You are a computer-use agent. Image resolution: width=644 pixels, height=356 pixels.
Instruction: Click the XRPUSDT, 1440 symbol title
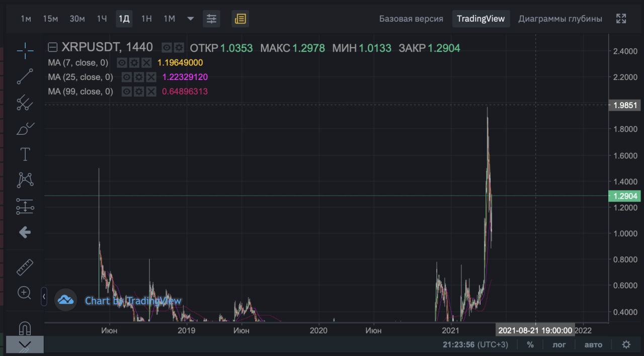(x=107, y=47)
